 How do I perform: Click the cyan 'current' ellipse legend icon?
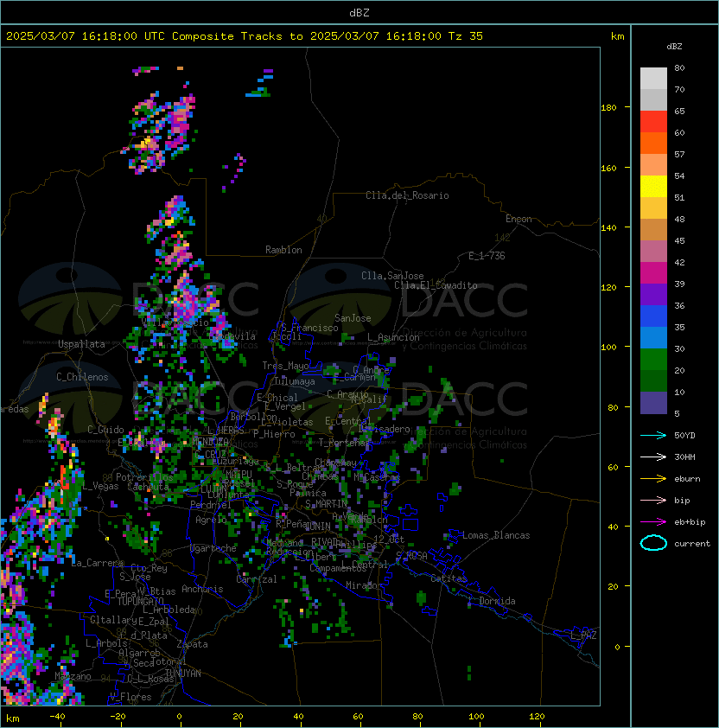[653, 543]
